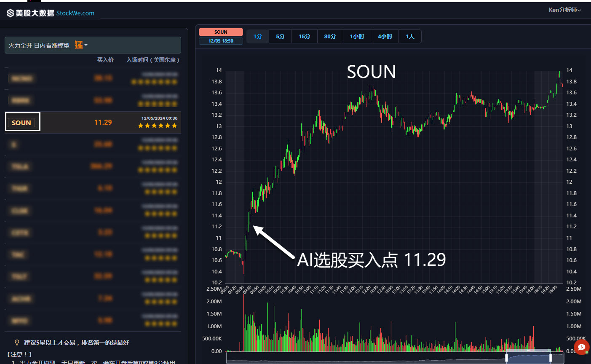Click the lightbulb tip icon
Image resolution: width=591 pixels, height=364 pixels.
click(17, 343)
